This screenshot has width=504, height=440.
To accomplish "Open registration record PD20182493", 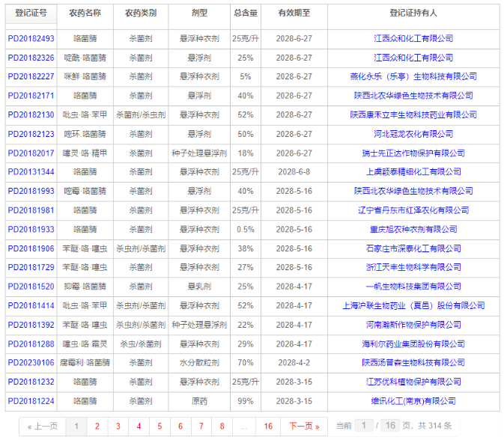I will (x=31, y=39).
